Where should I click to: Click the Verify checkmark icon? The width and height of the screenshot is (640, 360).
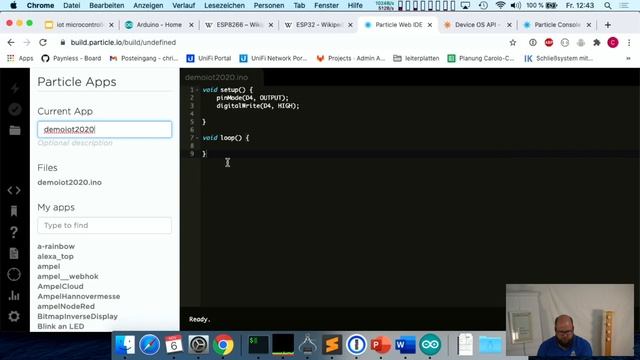click(x=15, y=109)
